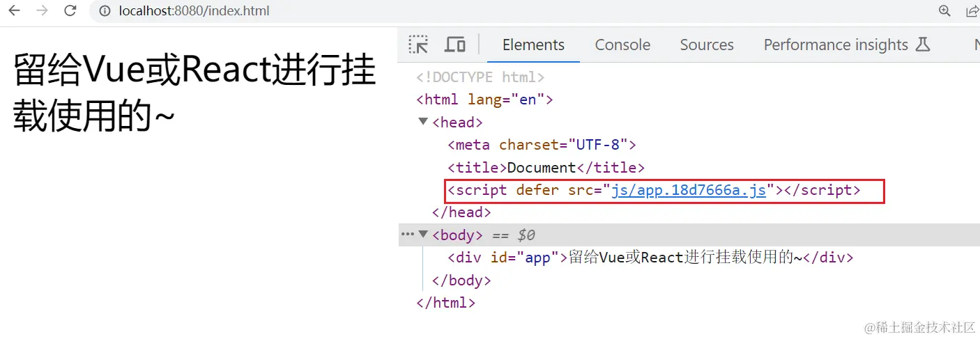Open the body node three-dot actions

tap(408, 235)
